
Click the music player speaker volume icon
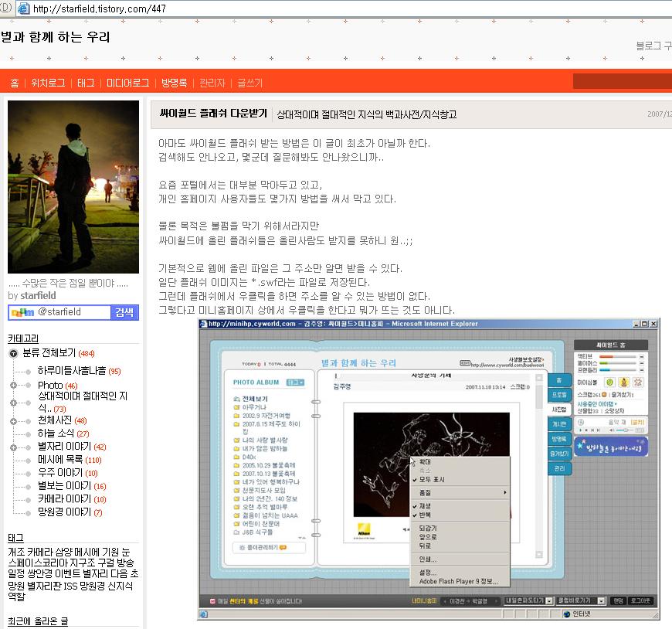point(612,430)
